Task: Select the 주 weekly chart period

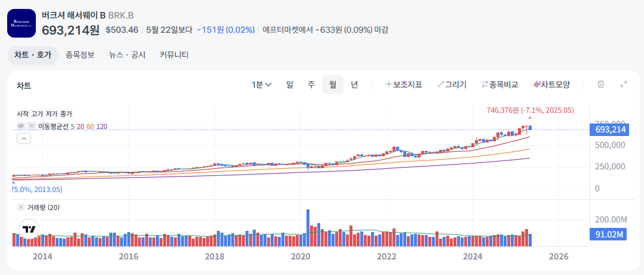Action: point(311,85)
